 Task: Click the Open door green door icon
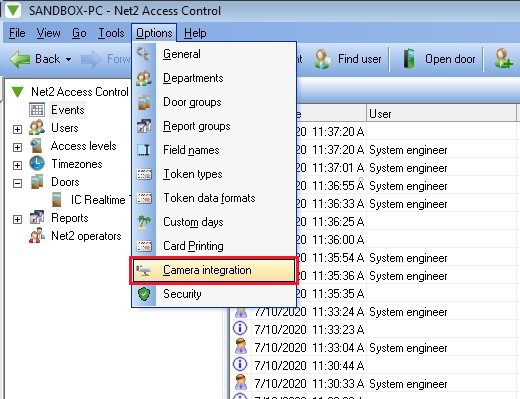click(409, 59)
